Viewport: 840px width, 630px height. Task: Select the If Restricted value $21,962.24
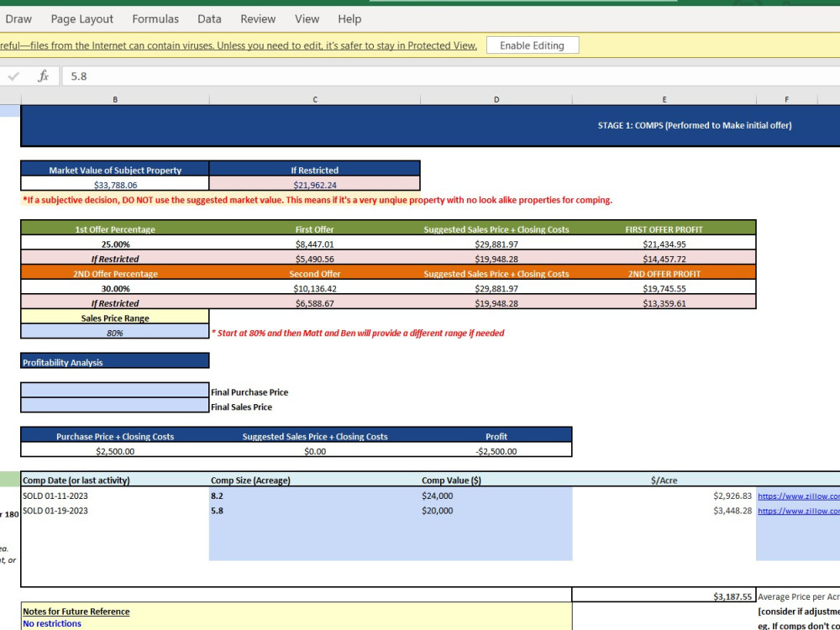coord(314,185)
